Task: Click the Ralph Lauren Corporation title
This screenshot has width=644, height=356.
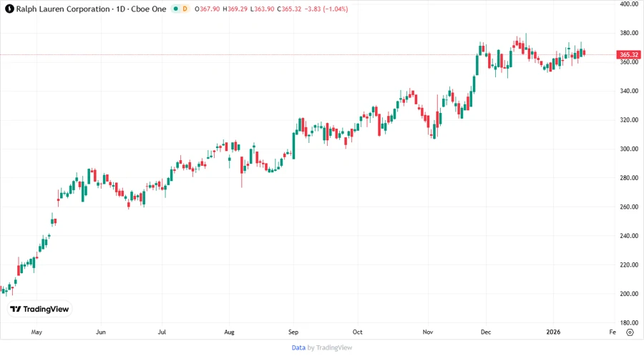Action: pos(63,9)
